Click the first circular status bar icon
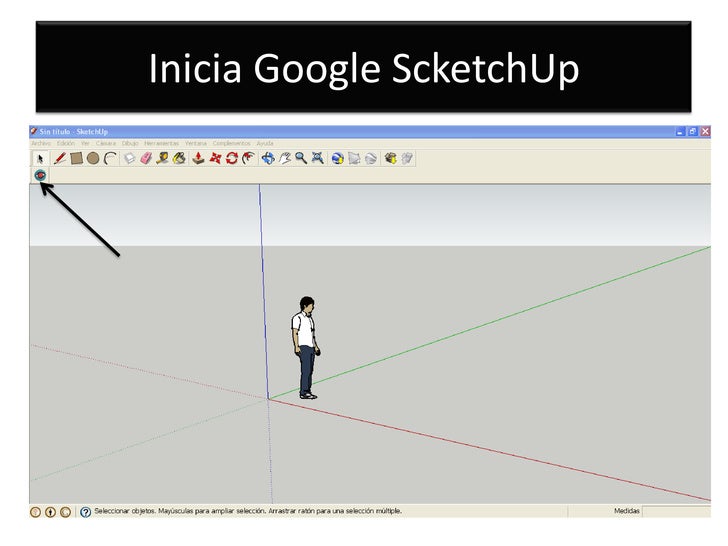 pos(35,512)
